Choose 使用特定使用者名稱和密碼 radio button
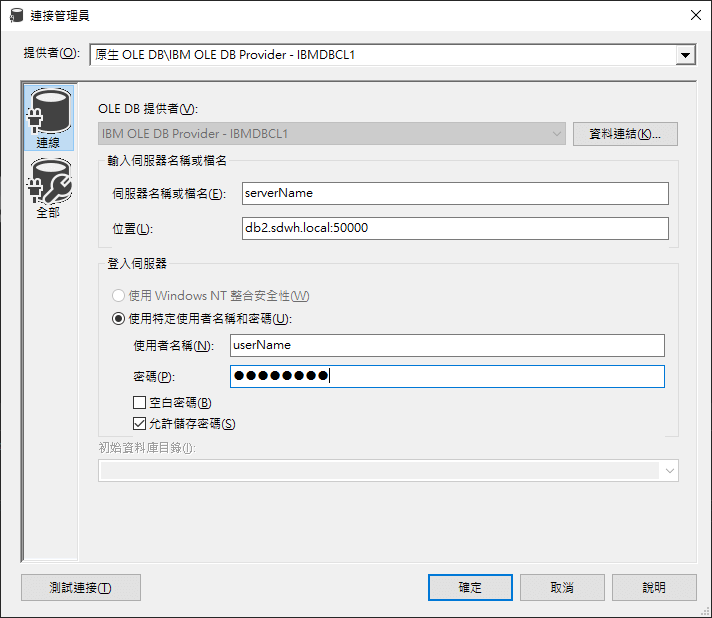Screen dimensions: 712x618 (x=119, y=319)
